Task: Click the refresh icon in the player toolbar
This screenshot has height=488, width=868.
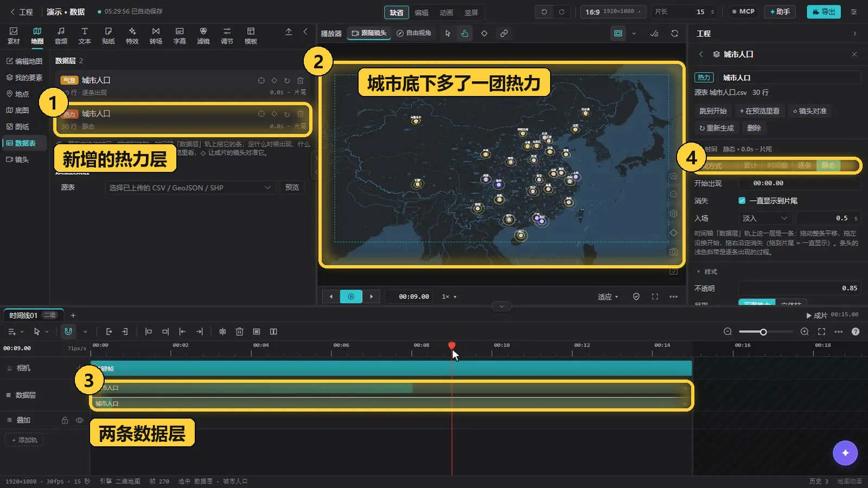Action: tap(674, 33)
